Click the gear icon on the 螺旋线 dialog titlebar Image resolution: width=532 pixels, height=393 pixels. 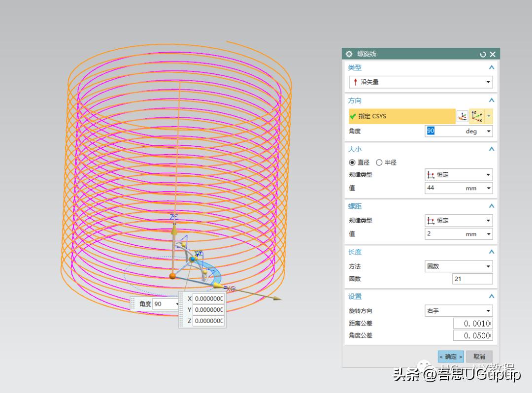pyautogui.click(x=349, y=54)
